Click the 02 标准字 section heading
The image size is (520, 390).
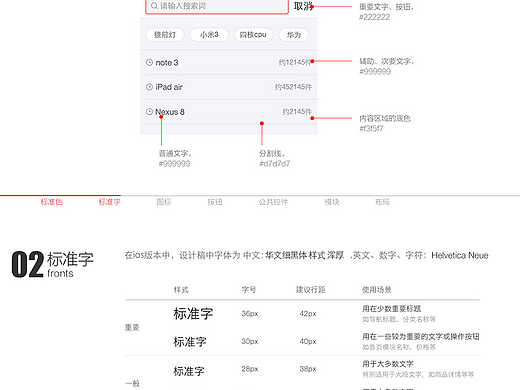[x=52, y=264]
